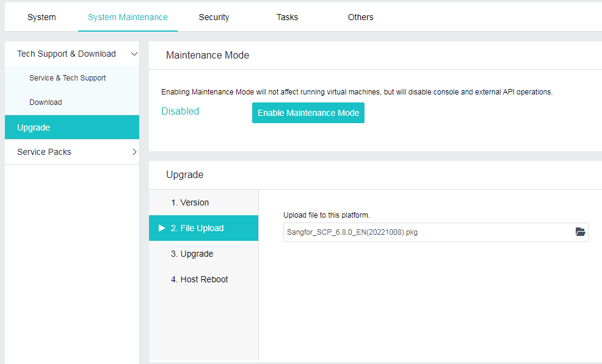The width and height of the screenshot is (602, 364).
Task: Click the Disabled maintenance status text
Action: [180, 112]
